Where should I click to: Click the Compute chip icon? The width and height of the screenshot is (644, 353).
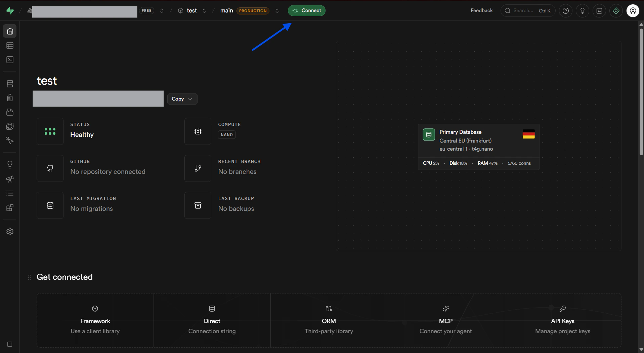pos(198,131)
